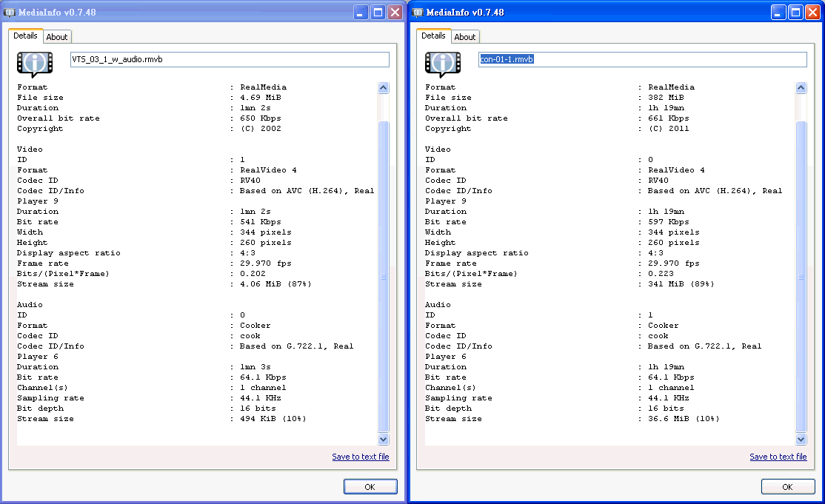Viewport: 825px width, 504px height.
Task: Click scroll up arrow in right window
Action: pyautogui.click(x=801, y=88)
